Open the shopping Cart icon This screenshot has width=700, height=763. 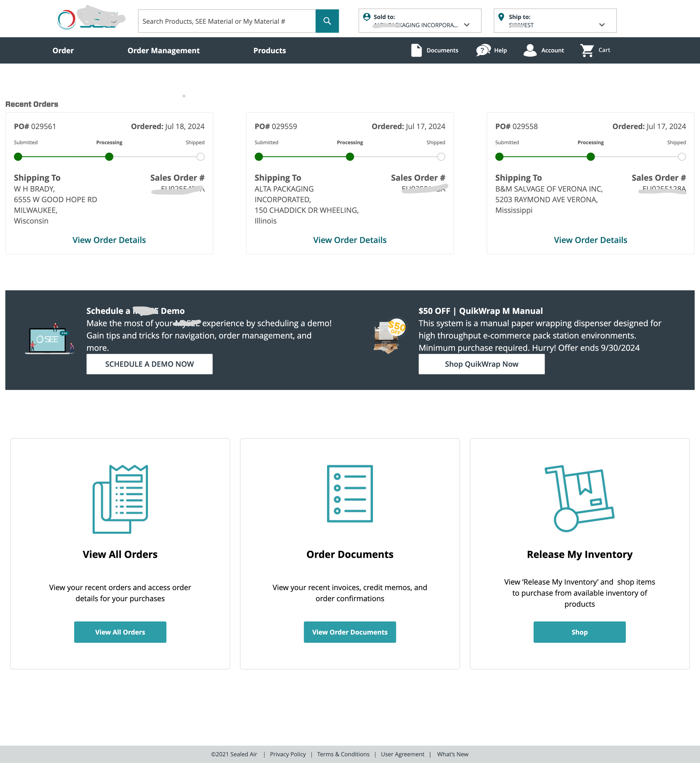(587, 50)
